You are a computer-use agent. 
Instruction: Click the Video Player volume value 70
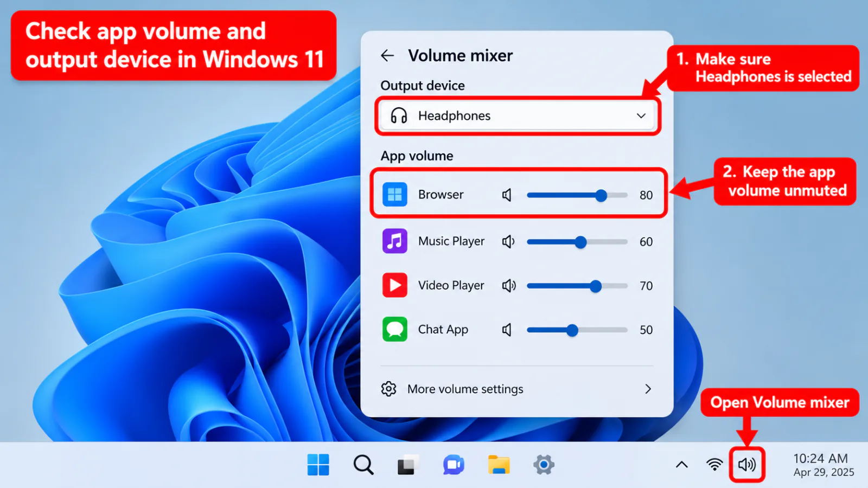pos(646,286)
